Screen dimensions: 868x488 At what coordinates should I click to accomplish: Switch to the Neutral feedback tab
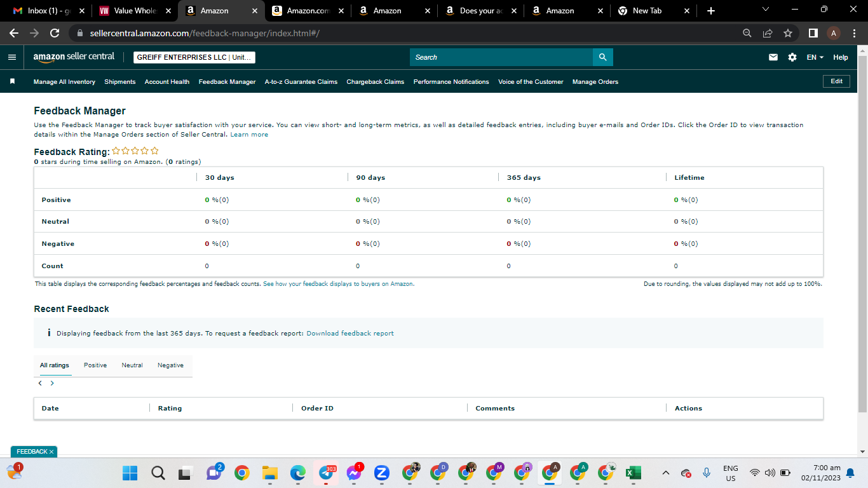(x=132, y=365)
